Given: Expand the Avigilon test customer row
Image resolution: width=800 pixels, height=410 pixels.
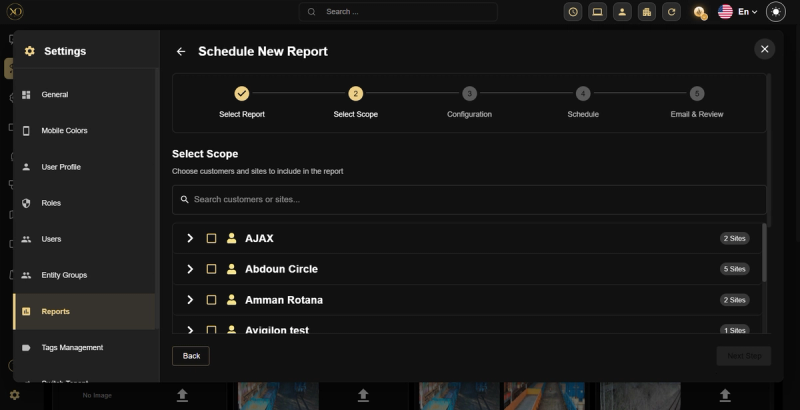Looking at the screenshot, I should pos(190,330).
